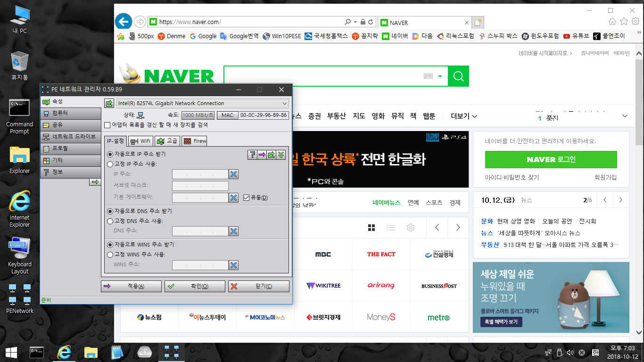The image size is (644, 362).
Task: Click 확인(O) confirm button
Action: point(195,286)
